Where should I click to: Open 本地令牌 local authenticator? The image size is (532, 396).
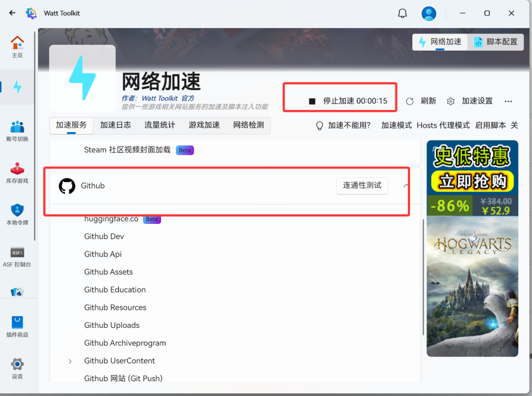(x=17, y=215)
